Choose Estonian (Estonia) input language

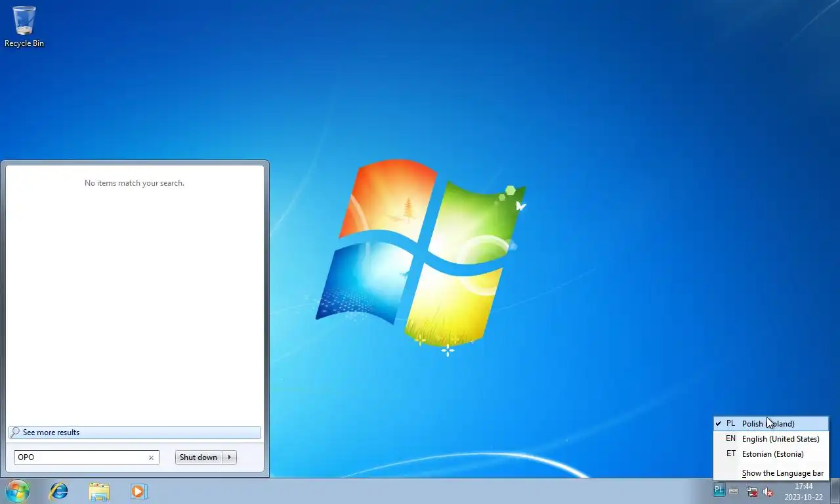(x=771, y=453)
